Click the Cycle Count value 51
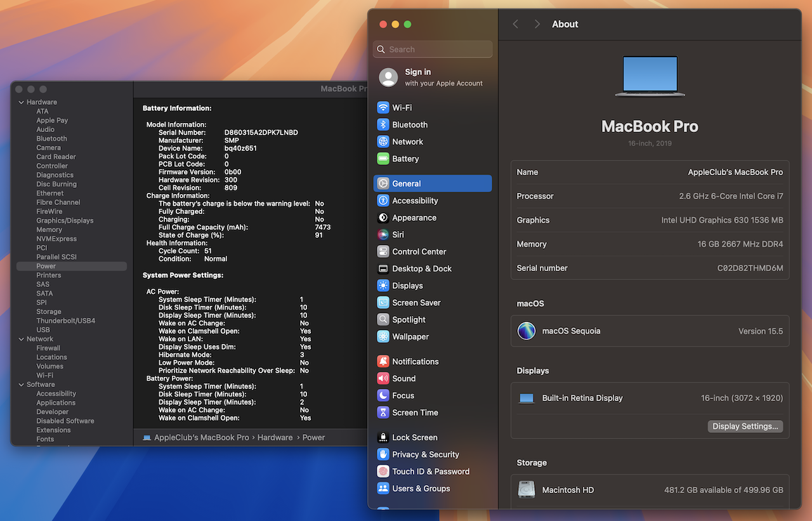Screen dimensions: 812x521 pyautogui.click(x=208, y=251)
